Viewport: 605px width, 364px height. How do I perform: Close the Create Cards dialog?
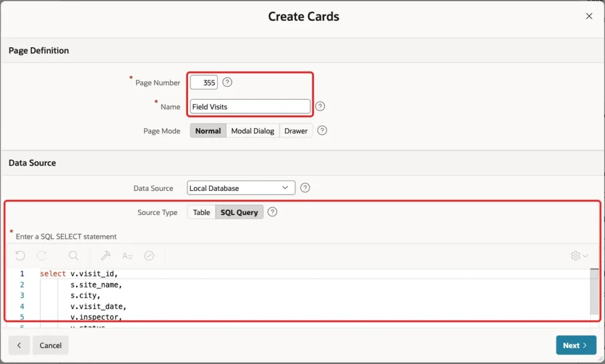click(x=589, y=16)
